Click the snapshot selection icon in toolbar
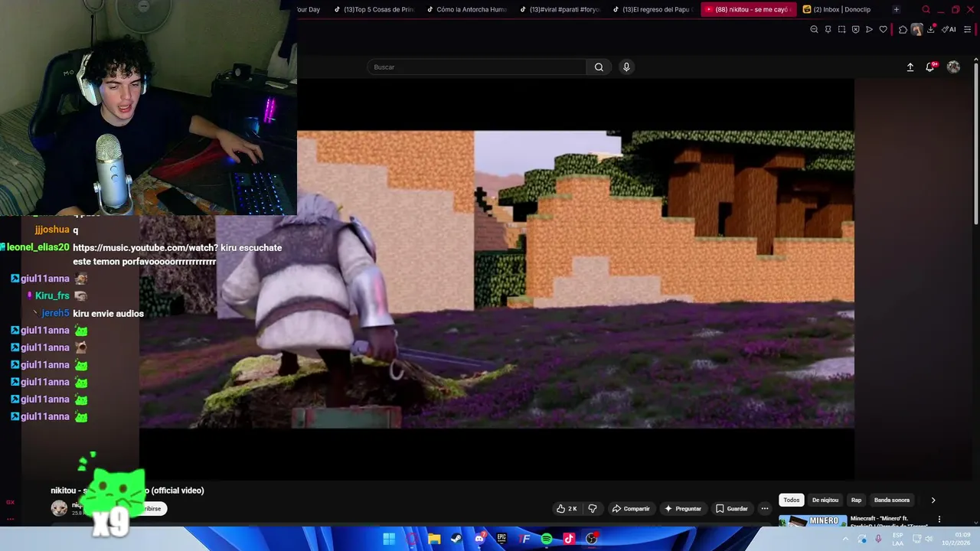Screen dimensions: 980x551 [x=841, y=30]
